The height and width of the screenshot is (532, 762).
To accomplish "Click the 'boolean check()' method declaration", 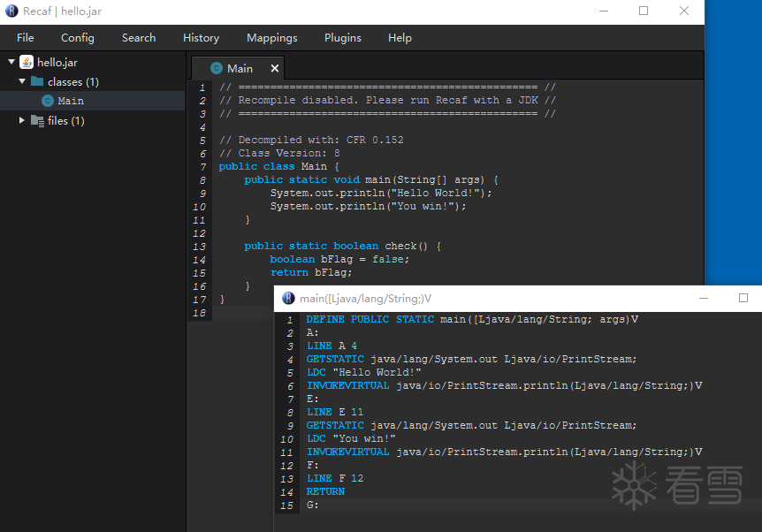I will (x=343, y=247).
